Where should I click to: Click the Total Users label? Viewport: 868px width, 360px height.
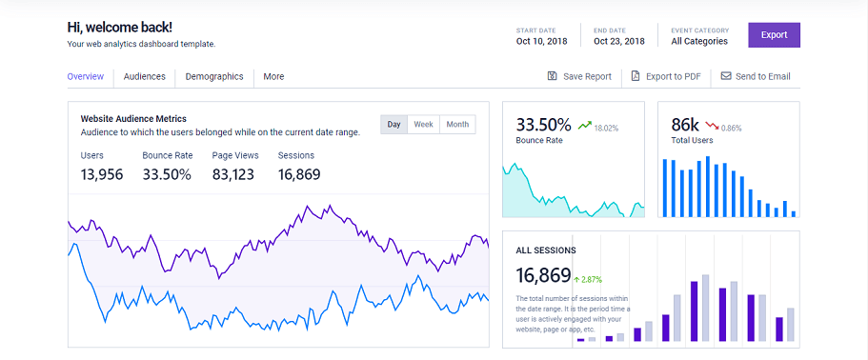click(692, 140)
